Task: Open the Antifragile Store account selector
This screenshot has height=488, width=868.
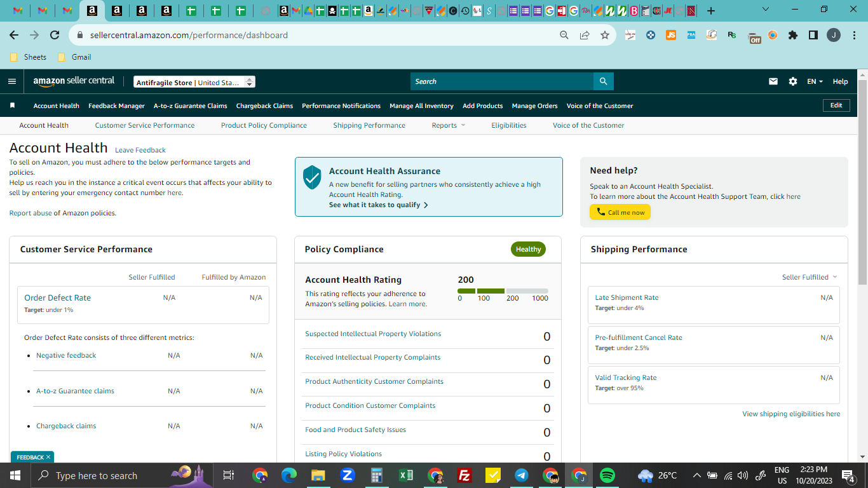Action: (x=194, y=82)
